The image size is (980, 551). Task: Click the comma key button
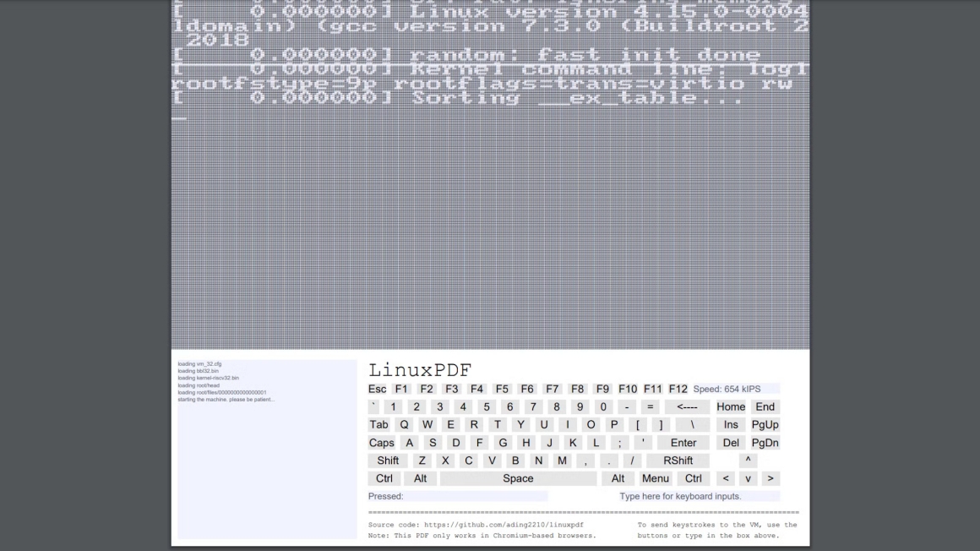coord(585,461)
